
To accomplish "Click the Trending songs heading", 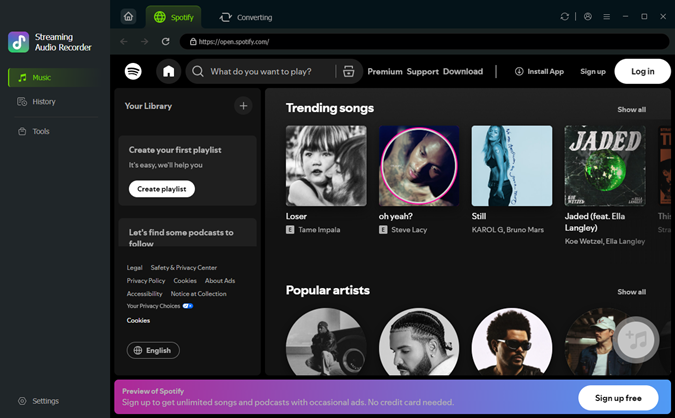I will coord(330,108).
